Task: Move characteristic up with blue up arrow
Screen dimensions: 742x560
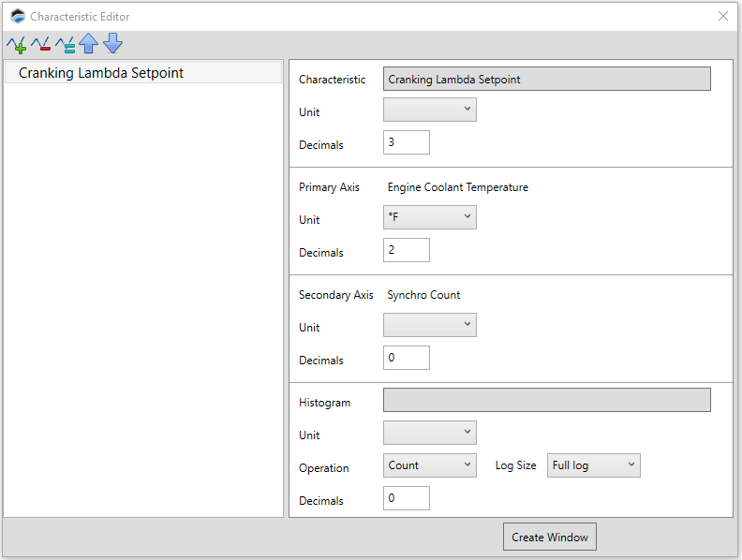Action: (x=89, y=44)
